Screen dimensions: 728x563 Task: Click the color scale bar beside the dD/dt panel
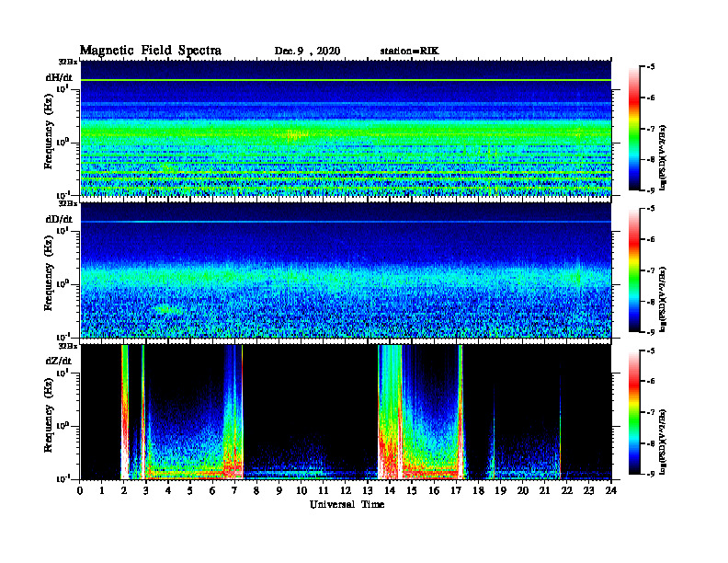[x=634, y=270]
